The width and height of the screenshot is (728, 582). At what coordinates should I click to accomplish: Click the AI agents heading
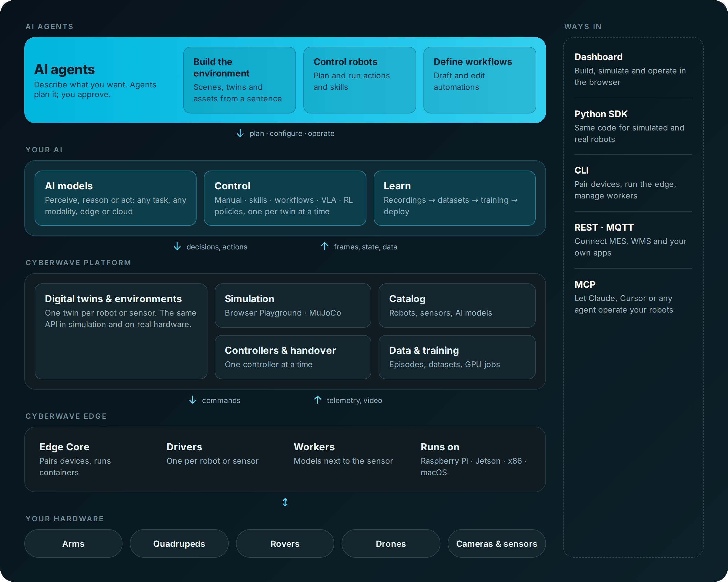(x=64, y=69)
